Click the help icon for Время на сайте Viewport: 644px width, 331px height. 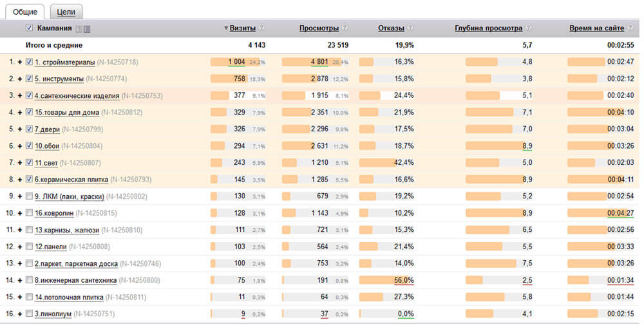pos(630,28)
